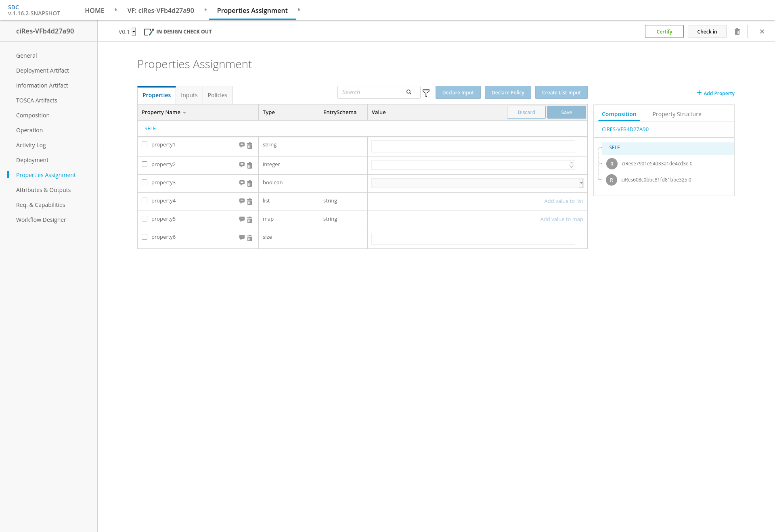Click the filter funnel icon
Viewport: 775px width, 532px height.
coord(426,93)
